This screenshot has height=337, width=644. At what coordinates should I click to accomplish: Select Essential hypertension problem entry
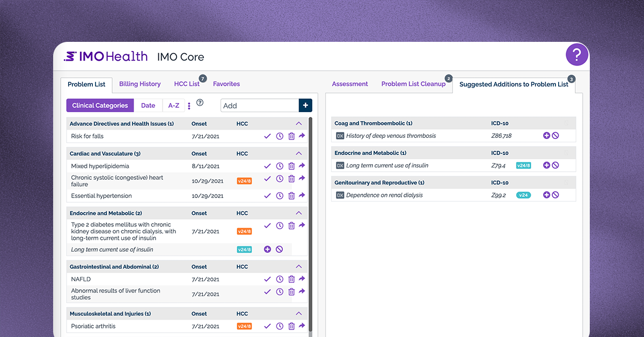pos(101,196)
